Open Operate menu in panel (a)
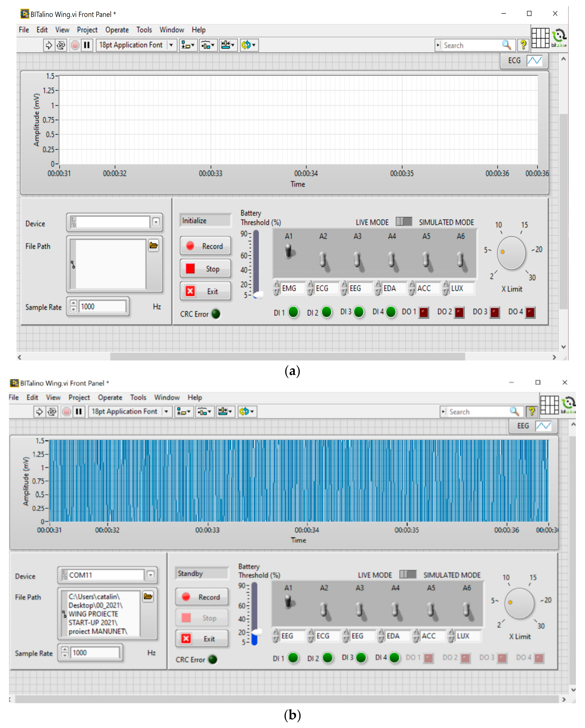Image resolution: width=585 pixels, height=728 pixels. point(117,30)
